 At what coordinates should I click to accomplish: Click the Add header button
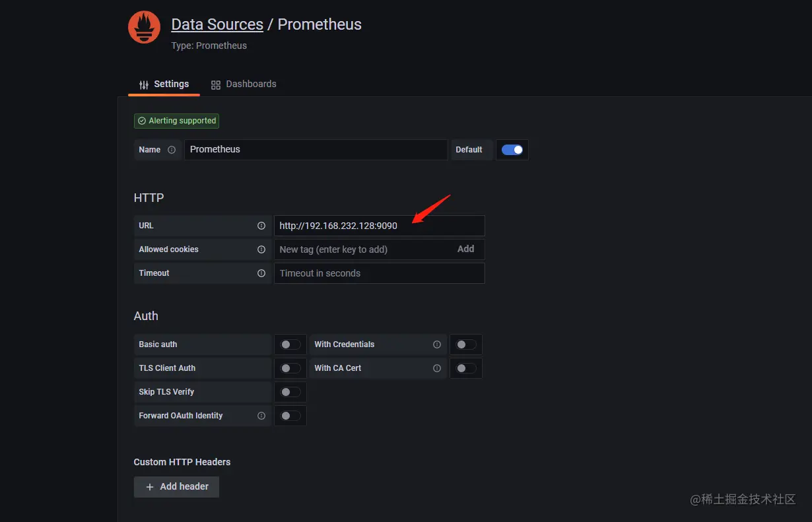pos(176,487)
